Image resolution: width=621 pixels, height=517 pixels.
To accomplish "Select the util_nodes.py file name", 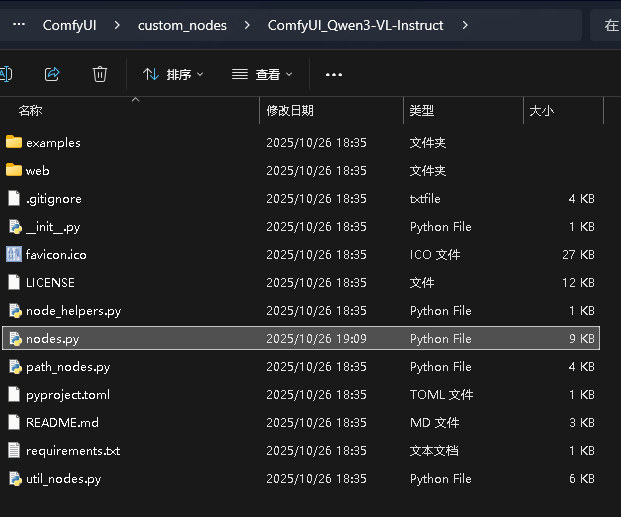I will tap(63, 479).
